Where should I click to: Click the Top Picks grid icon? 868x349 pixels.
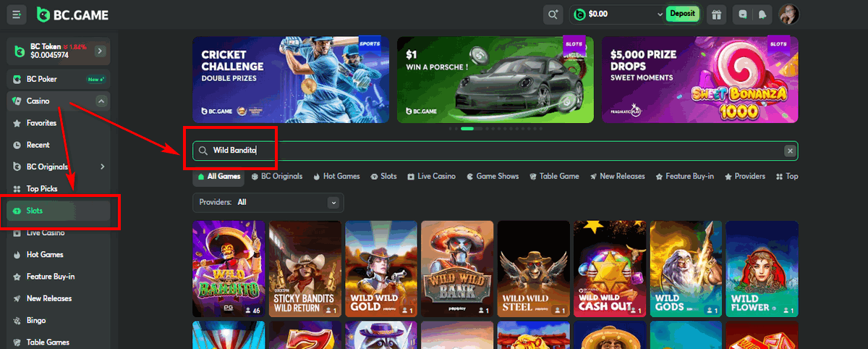pyautogui.click(x=17, y=189)
